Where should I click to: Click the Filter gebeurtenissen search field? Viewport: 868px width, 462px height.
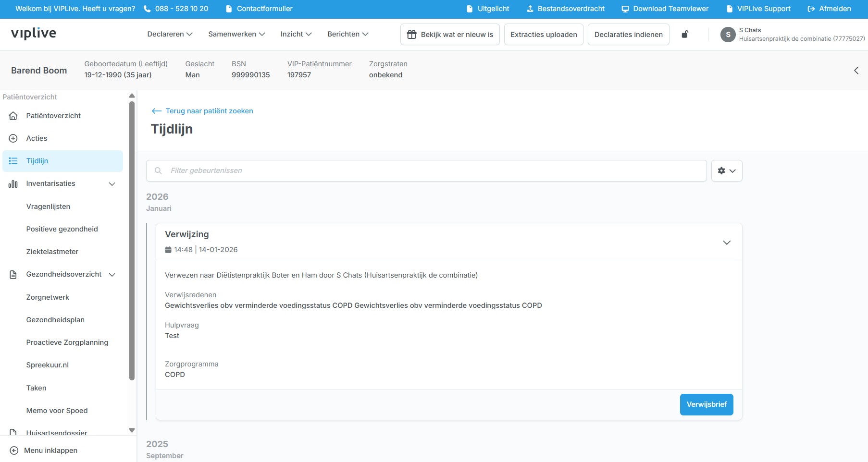click(426, 170)
